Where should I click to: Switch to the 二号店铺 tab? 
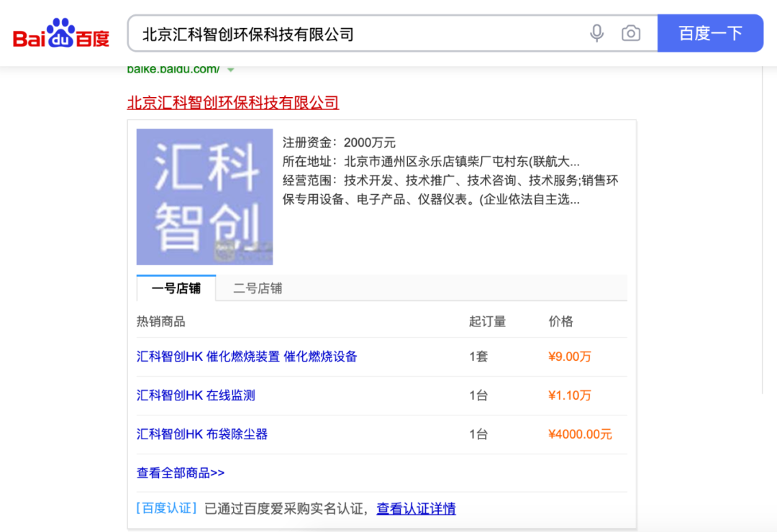[x=260, y=288]
